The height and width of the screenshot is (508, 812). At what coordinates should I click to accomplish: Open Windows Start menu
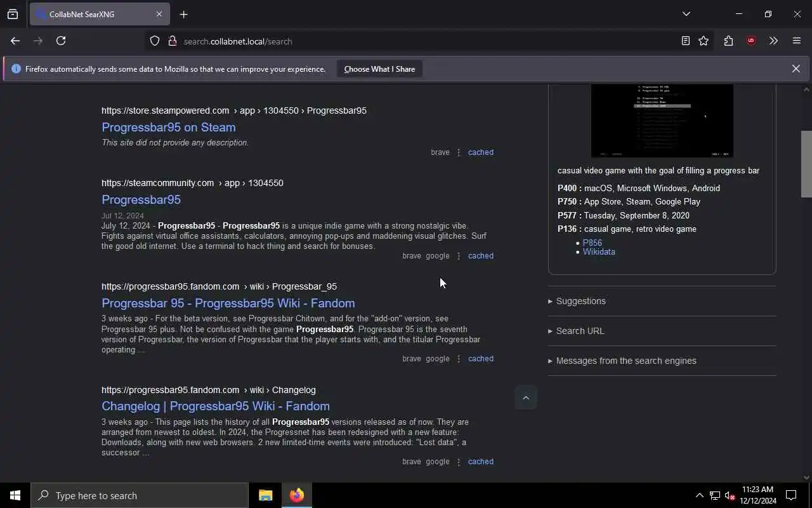click(15, 495)
